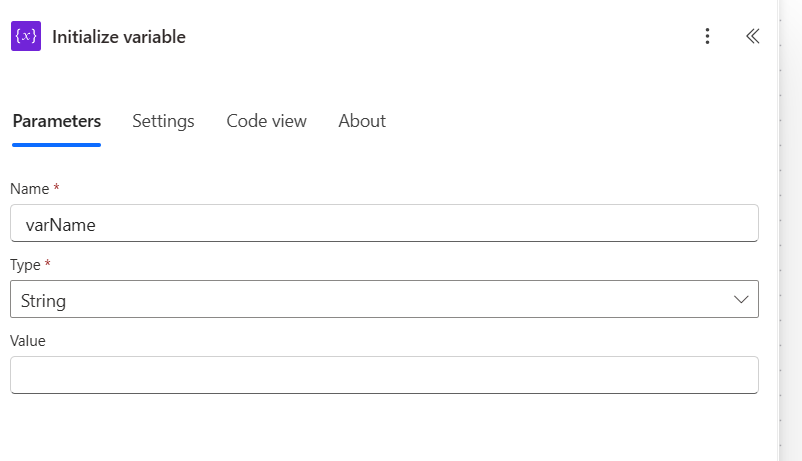Switch to the Code view tab
The height and width of the screenshot is (461, 802).
coord(266,121)
